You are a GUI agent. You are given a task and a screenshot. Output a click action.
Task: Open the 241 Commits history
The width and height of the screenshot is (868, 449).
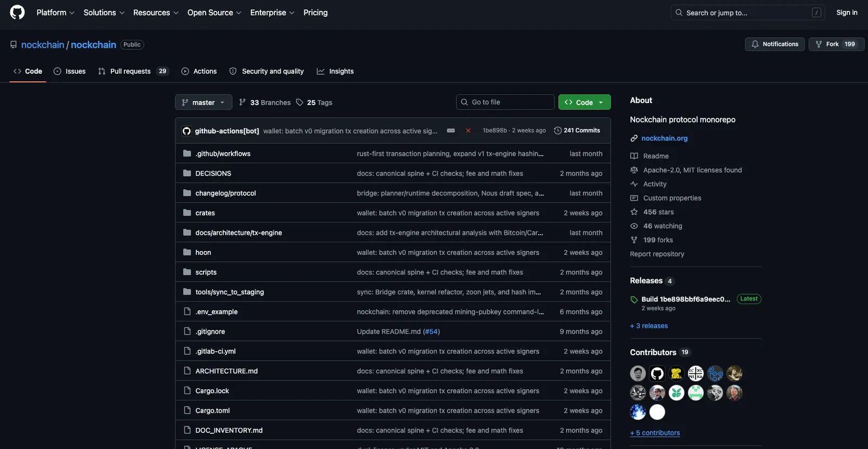(x=577, y=131)
